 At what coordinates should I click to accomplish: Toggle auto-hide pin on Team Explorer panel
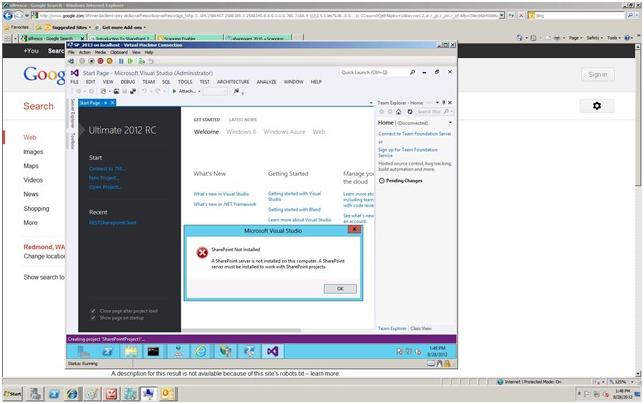(444, 102)
